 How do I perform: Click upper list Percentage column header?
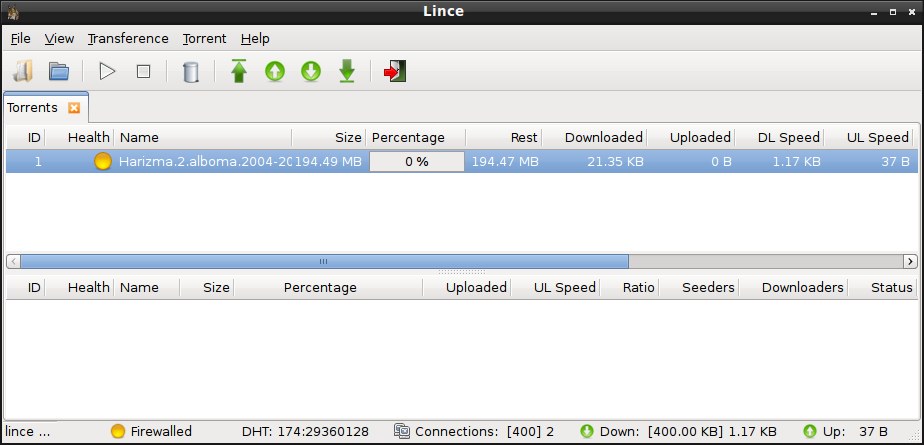click(x=416, y=138)
